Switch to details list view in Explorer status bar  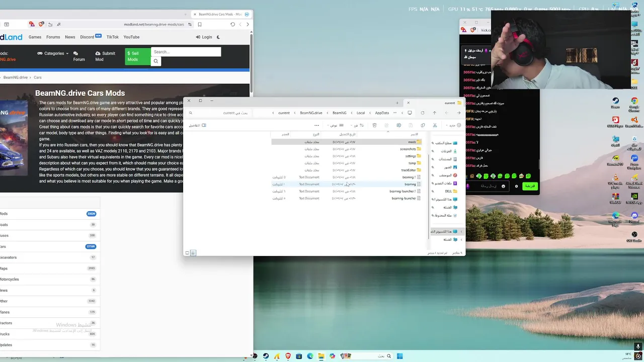coord(193,253)
